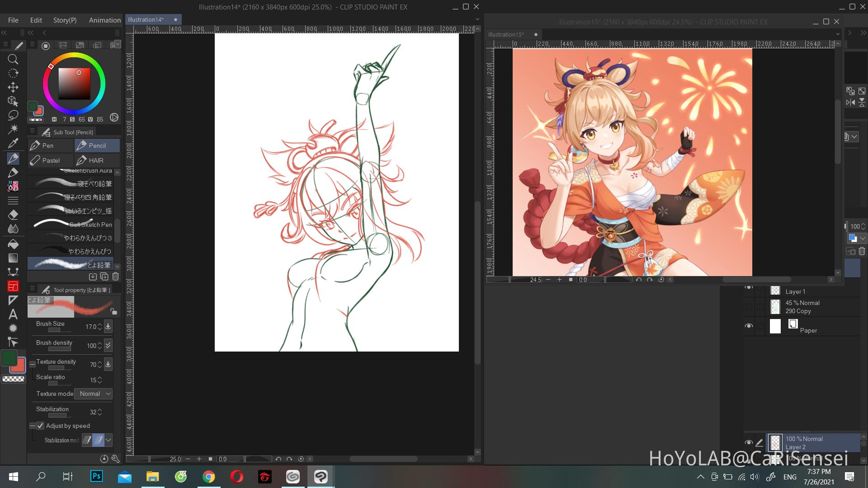Image resolution: width=868 pixels, height=488 pixels.
Task: Activate the Text tool
Action: point(13,314)
